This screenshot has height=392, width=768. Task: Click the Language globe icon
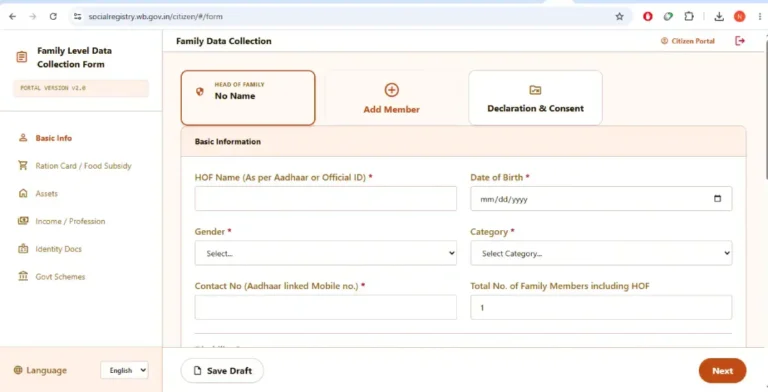pos(18,370)
